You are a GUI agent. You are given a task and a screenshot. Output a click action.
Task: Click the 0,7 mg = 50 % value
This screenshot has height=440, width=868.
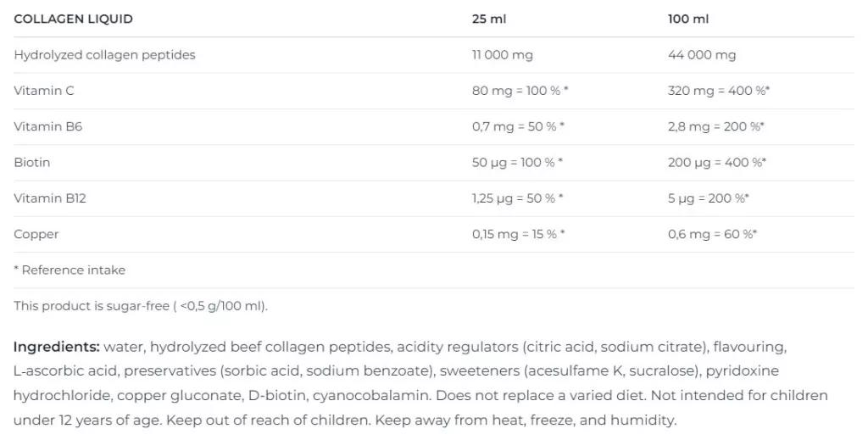[x=518, y=126]
